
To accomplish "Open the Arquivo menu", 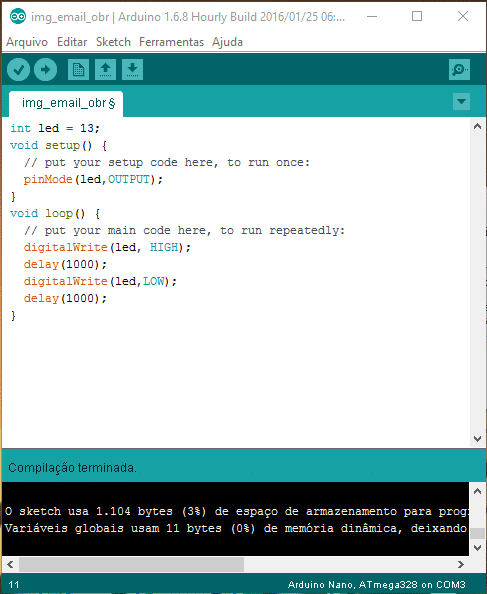I will (x=27, y=42).
